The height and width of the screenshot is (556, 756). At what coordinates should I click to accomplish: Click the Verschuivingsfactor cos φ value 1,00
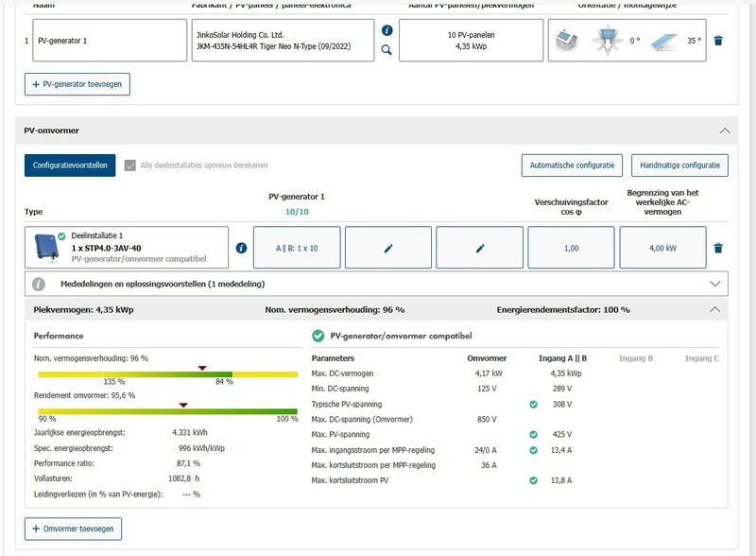570,249
